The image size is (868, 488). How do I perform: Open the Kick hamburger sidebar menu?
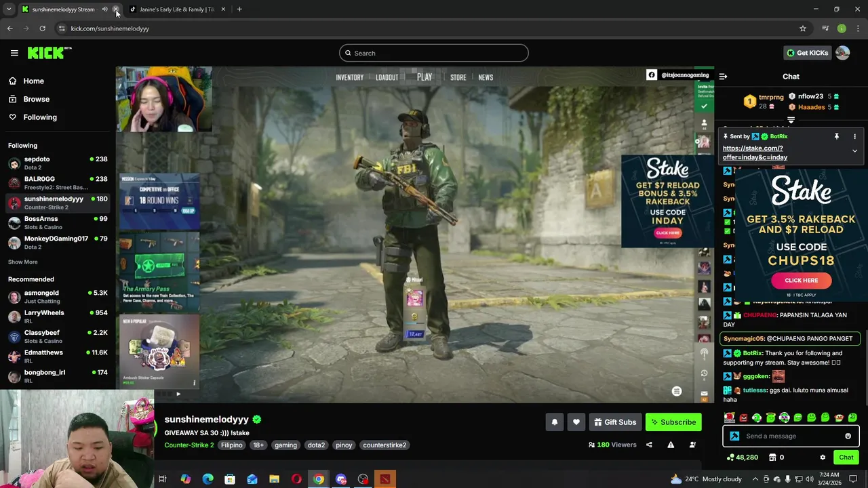14,53
